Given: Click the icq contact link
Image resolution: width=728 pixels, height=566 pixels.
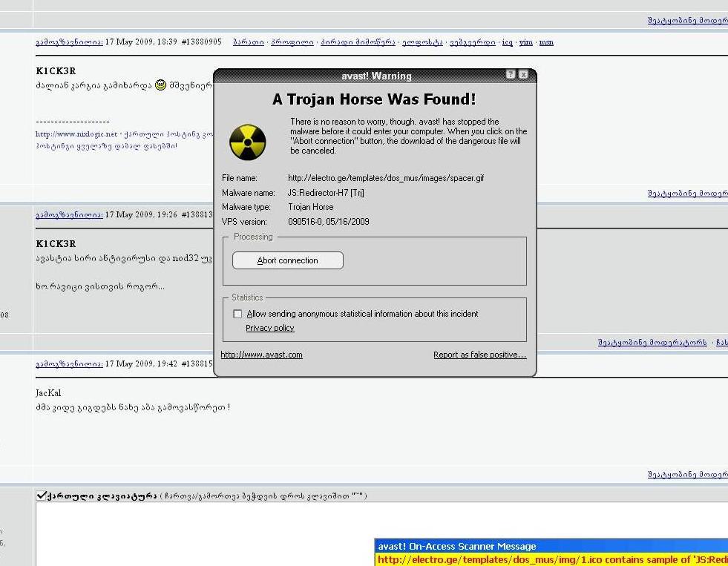Looking at the screenshot, I should [x=508, y=42].
